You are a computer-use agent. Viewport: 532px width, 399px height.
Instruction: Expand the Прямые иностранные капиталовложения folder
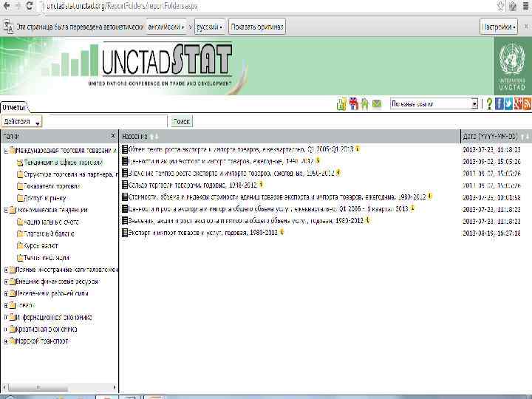point(6,270)
